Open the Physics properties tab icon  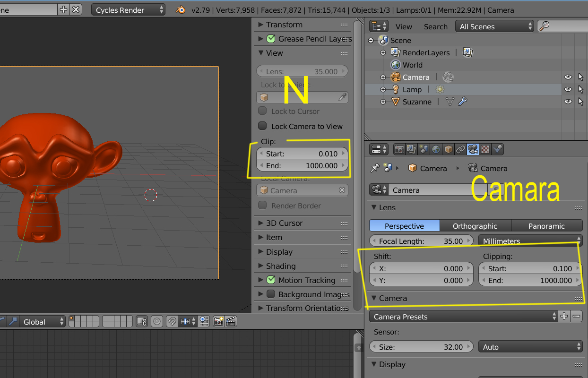497,149
